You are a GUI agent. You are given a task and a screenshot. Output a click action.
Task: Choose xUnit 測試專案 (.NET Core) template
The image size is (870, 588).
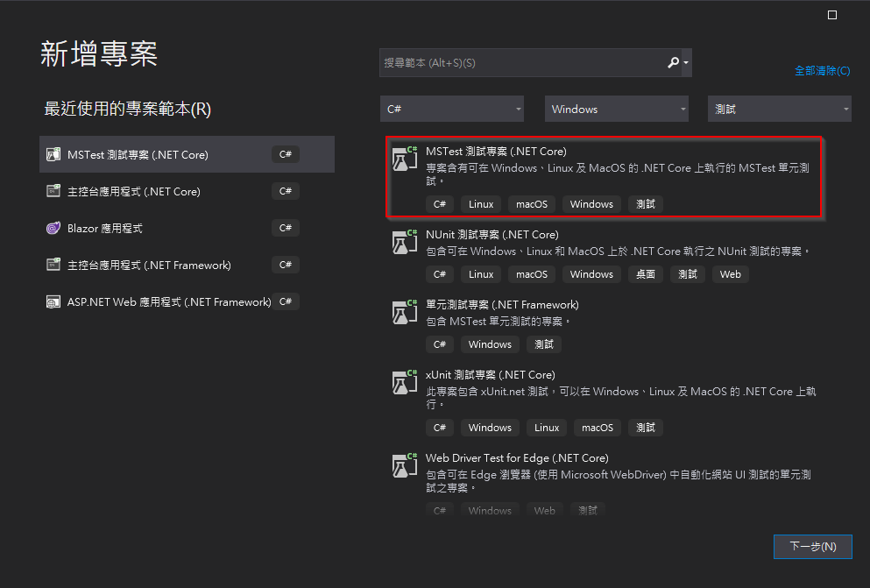pos(604,401)
